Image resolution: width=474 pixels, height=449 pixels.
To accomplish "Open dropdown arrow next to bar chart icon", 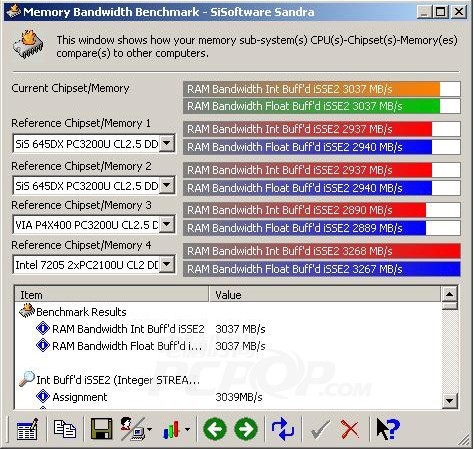I will pyautogui.click(x=188, y=429).
